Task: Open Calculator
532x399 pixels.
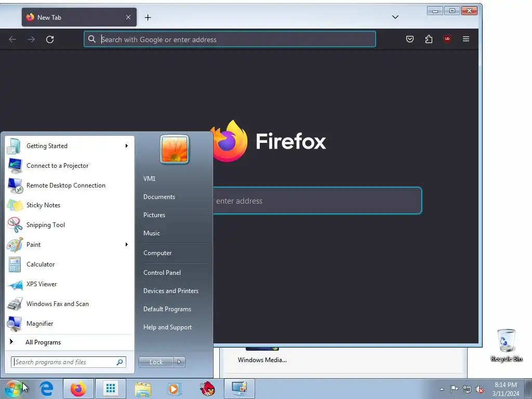Action: 69,264
